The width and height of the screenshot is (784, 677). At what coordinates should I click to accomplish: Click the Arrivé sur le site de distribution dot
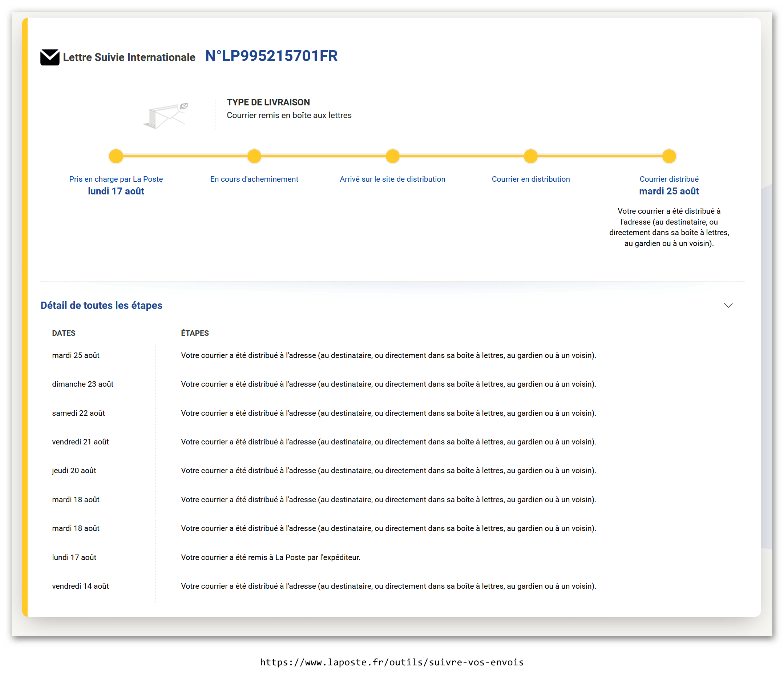[x=392, y=156]
